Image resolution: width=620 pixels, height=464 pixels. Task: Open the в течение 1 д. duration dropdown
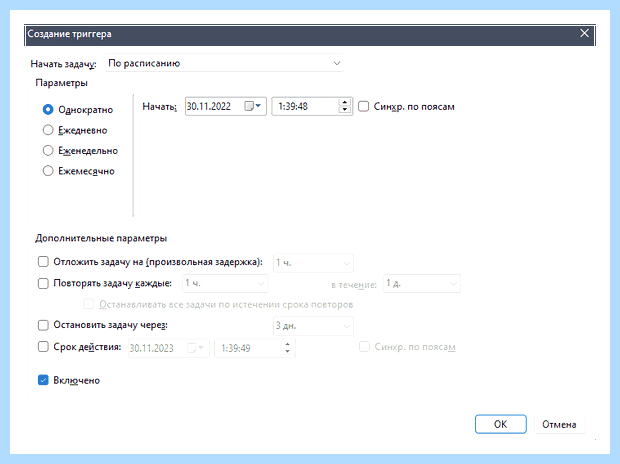point(422,284)
